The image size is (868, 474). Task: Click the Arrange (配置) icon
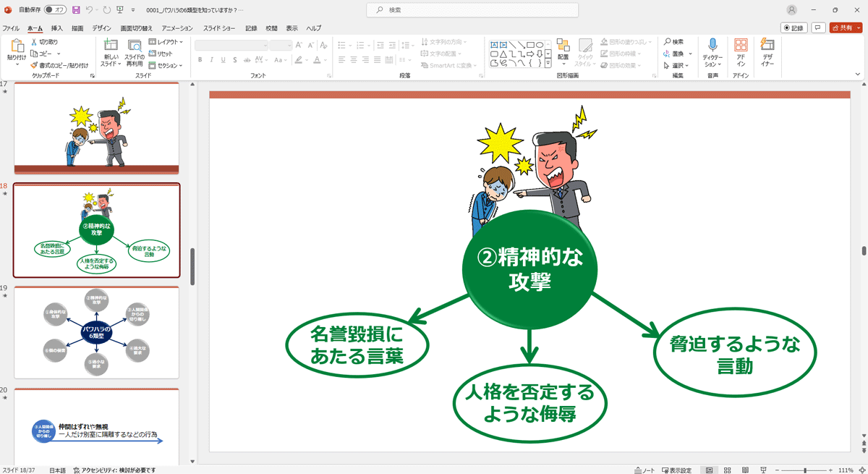coord(563,45)
